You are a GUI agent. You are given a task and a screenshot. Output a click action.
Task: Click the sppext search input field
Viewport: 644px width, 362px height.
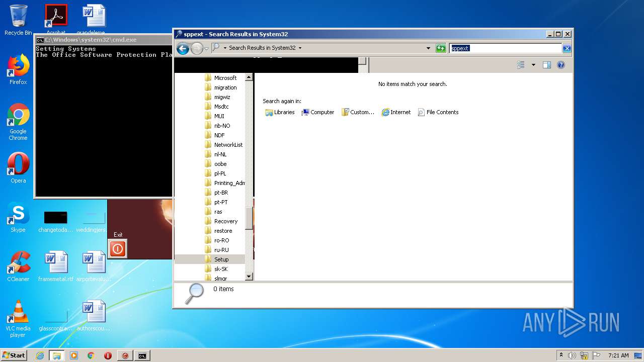pos(505,48)
